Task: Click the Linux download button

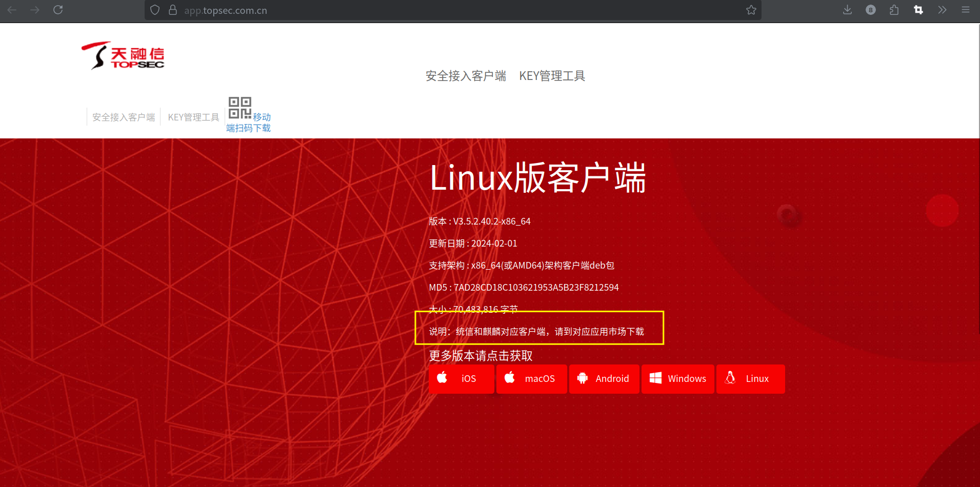Action: (x=751, y=379)
